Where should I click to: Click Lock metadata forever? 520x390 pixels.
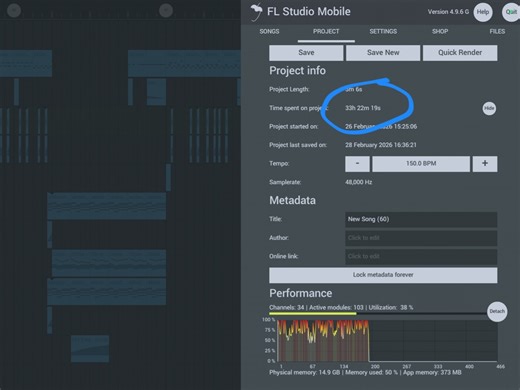[383, 275]
